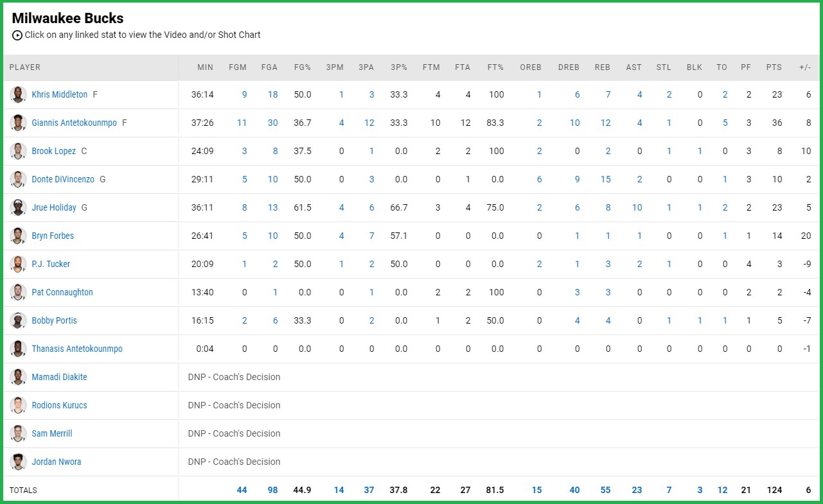
Task: View team total 55 rebounds
Action: (605, 490)
